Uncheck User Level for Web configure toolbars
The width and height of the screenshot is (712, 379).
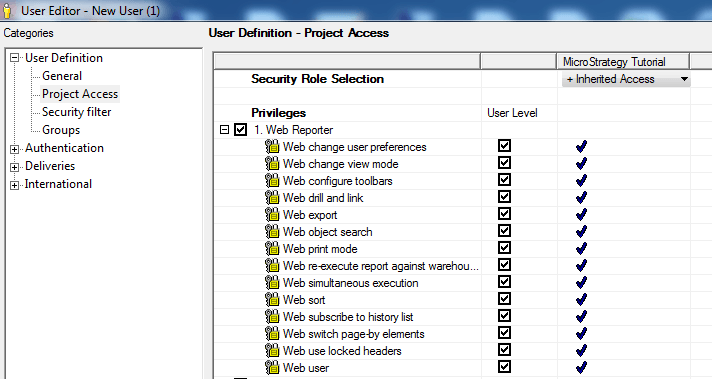504,180
